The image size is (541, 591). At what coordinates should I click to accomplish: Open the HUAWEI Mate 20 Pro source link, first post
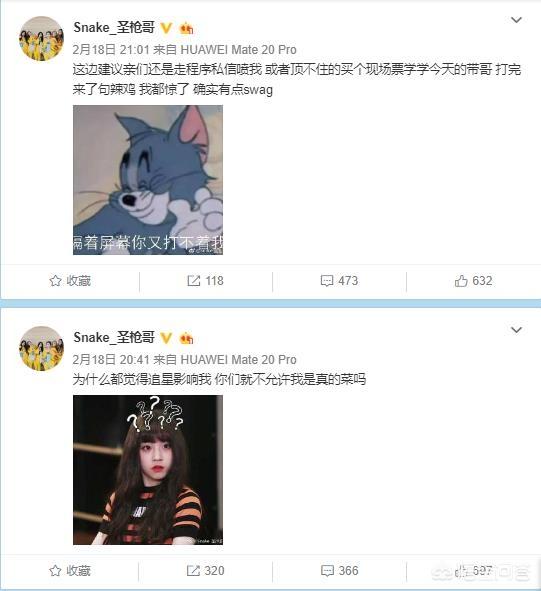point(239,49)
